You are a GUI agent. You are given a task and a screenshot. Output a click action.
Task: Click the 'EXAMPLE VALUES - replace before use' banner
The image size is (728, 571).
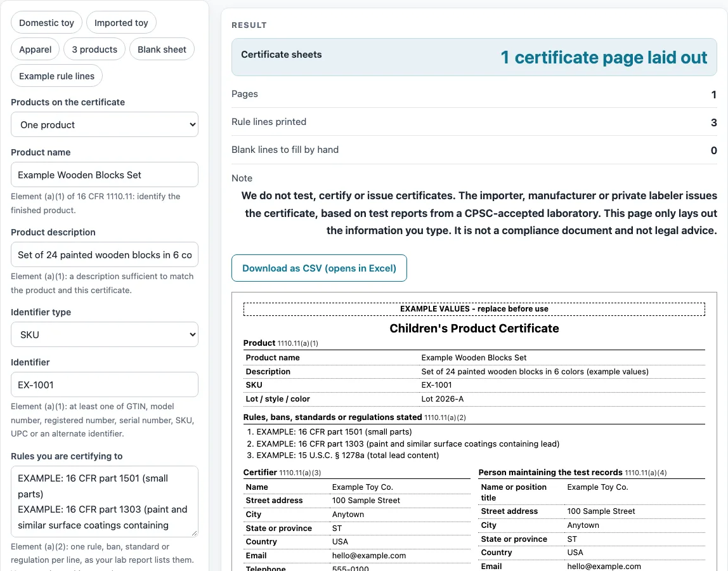coord(474,309)
